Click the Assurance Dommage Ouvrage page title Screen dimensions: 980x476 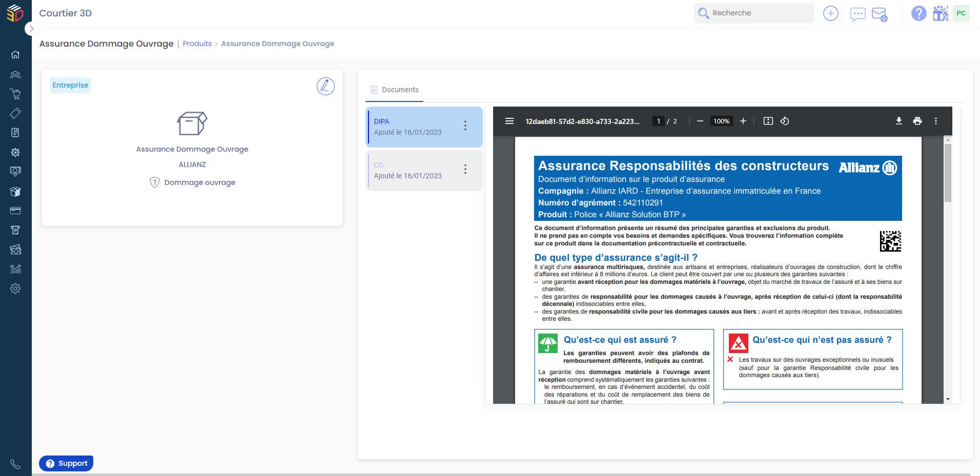tap(107, 44)
